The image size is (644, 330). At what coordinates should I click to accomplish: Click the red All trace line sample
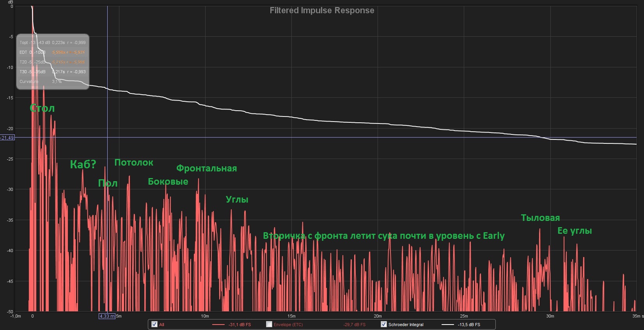coord(218,325)
